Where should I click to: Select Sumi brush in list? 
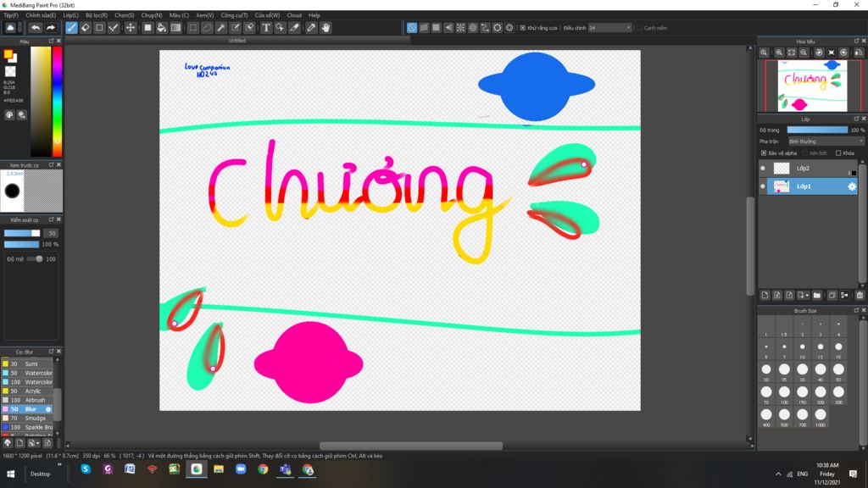pos(27,364)
